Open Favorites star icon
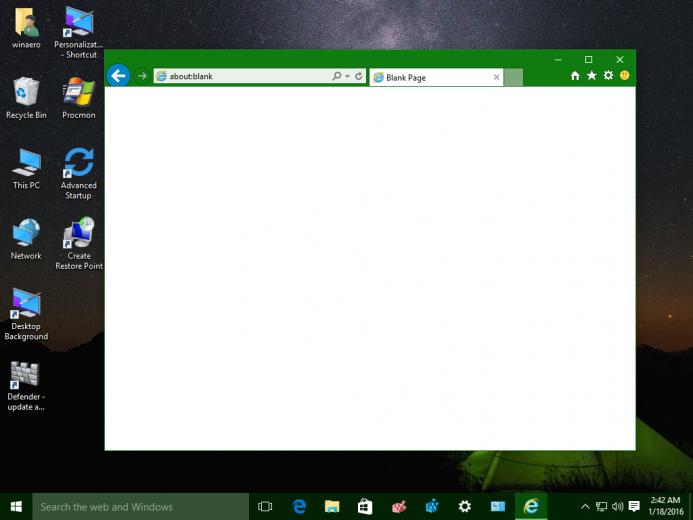The image size is (693, 520). point(591,76)
